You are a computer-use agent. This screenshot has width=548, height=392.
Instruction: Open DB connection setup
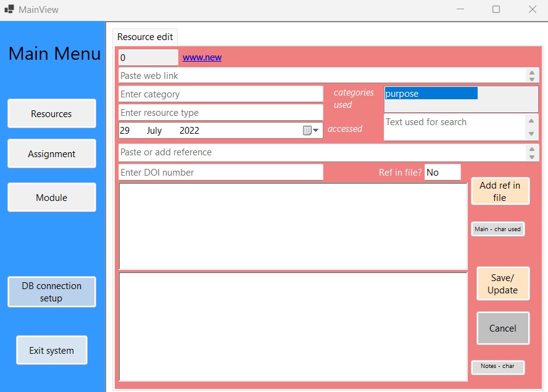click(x=51, y=292)
